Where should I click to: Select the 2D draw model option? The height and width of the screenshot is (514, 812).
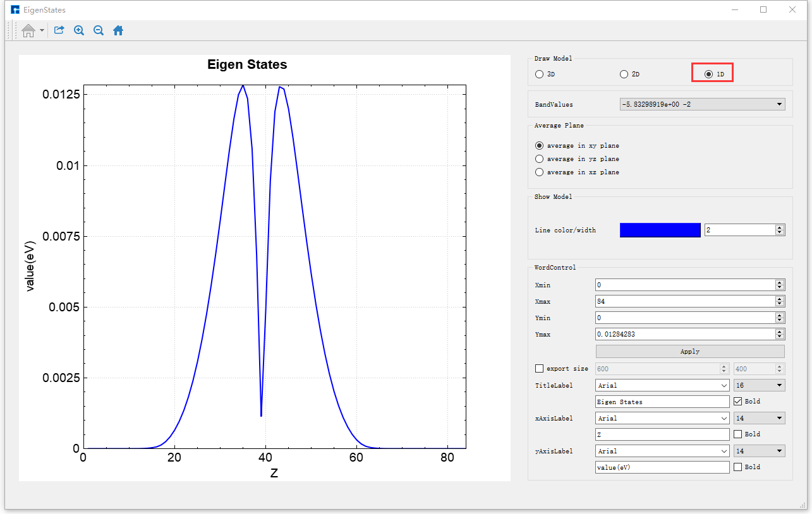pos(624,75)
